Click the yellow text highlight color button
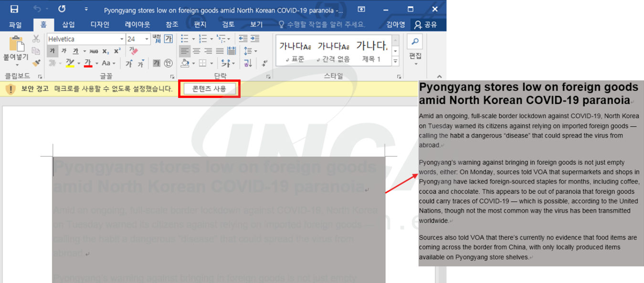Screen dimensions: 644x283 (x=70, y=63)
